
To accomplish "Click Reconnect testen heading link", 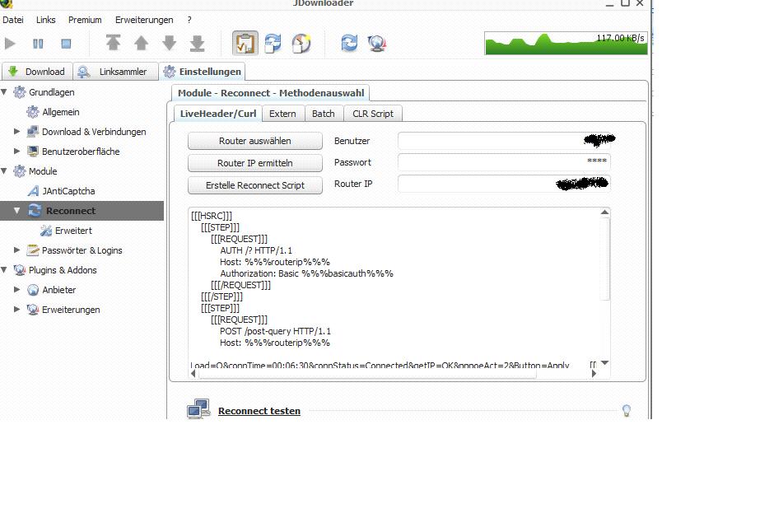I will 259,411.
